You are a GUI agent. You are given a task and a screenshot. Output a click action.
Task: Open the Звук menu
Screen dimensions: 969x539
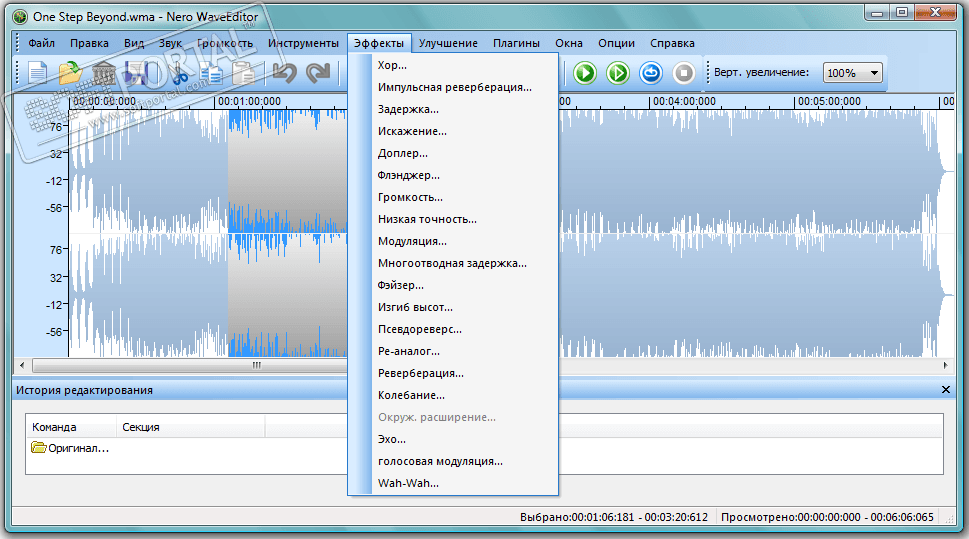pos(170,43)
